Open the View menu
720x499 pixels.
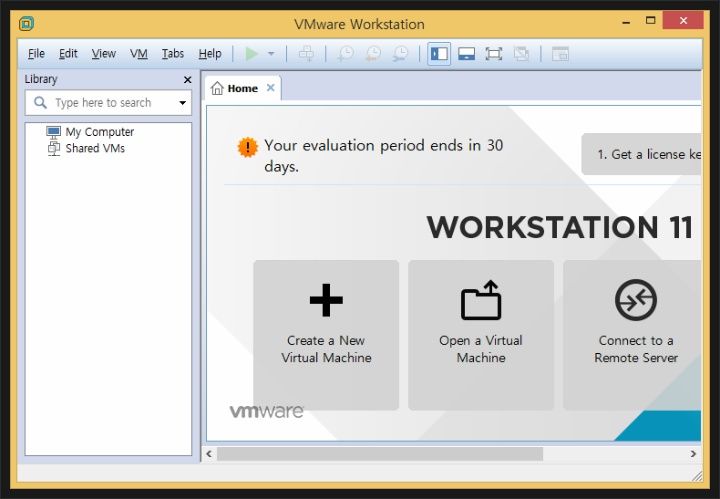(103, 54)
